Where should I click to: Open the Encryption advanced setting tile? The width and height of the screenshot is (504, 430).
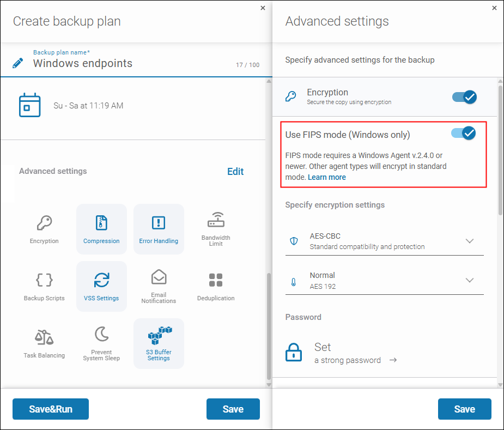44,229
